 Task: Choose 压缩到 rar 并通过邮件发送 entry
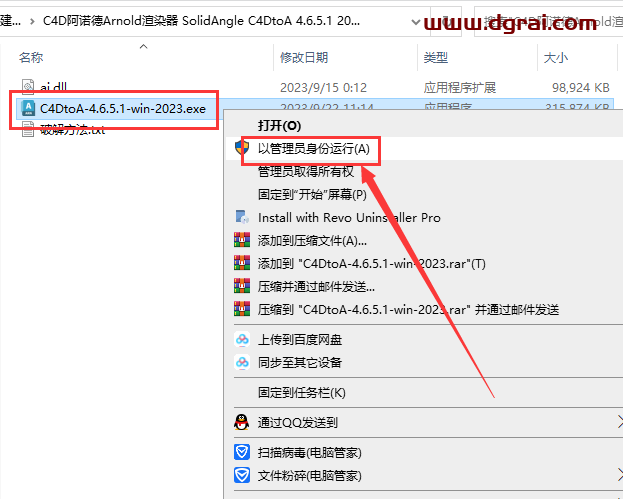408,310
